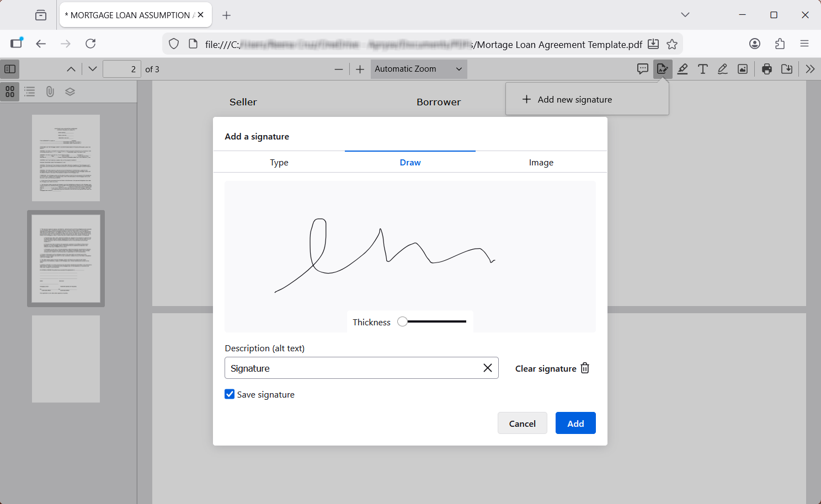Switch to the Type signature tab
This screenshot has height=504, width=821.
[x=279, y=162]
